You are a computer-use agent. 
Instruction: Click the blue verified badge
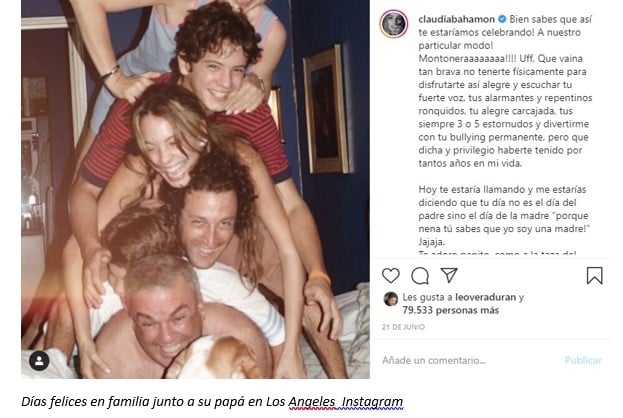(502, 19)
